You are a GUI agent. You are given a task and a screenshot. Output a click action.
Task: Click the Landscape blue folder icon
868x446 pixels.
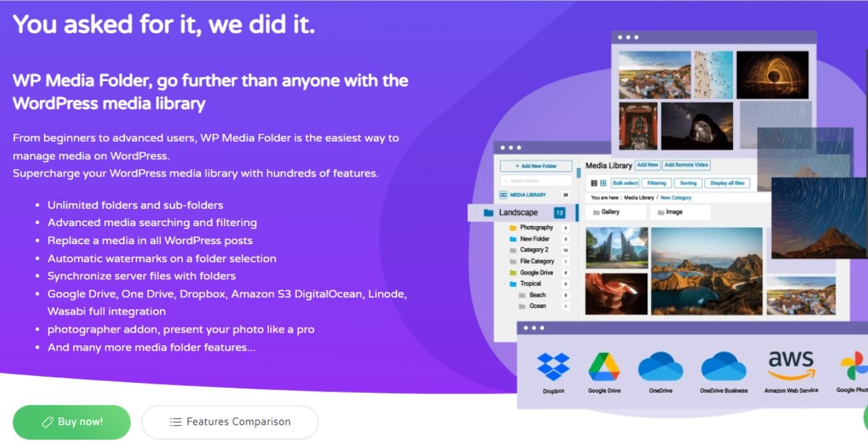coord(489,212)
